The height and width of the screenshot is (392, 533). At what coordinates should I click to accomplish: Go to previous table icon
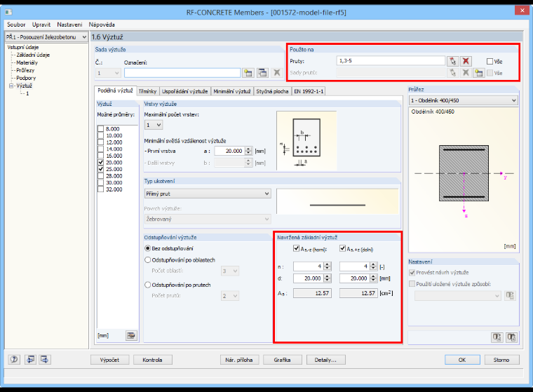30,359
